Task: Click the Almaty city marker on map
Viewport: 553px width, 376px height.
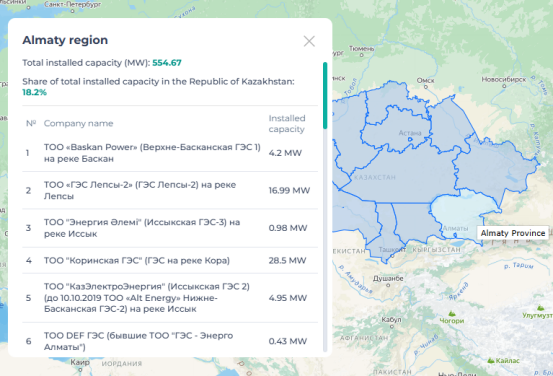Action: pos(455,235)
